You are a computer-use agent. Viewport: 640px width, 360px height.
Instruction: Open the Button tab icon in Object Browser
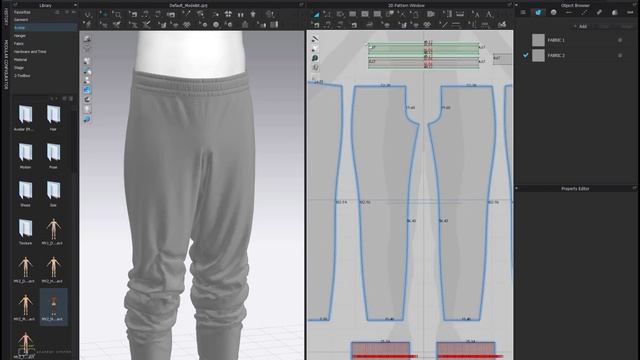click(x=553, y=13)
